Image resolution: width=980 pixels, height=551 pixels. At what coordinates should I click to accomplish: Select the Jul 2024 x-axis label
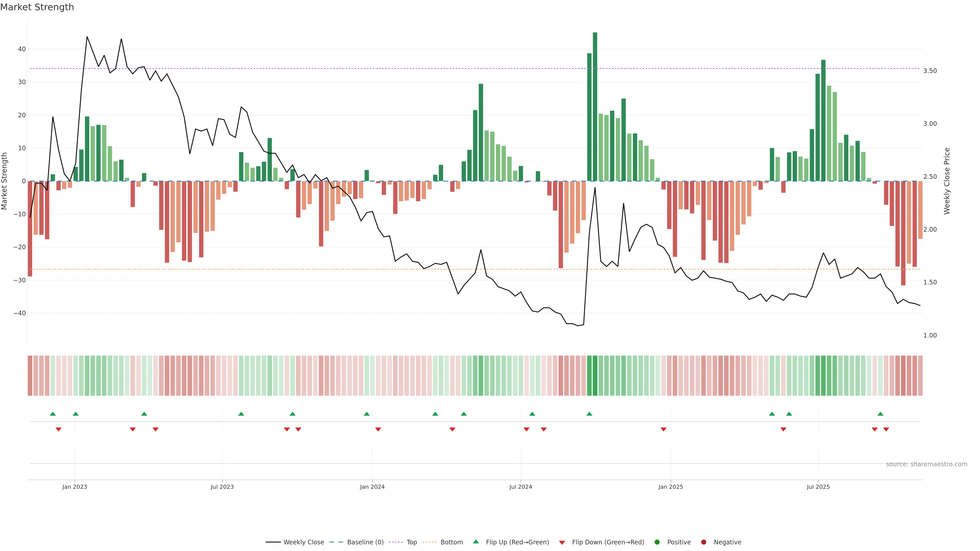click(520, 487)
